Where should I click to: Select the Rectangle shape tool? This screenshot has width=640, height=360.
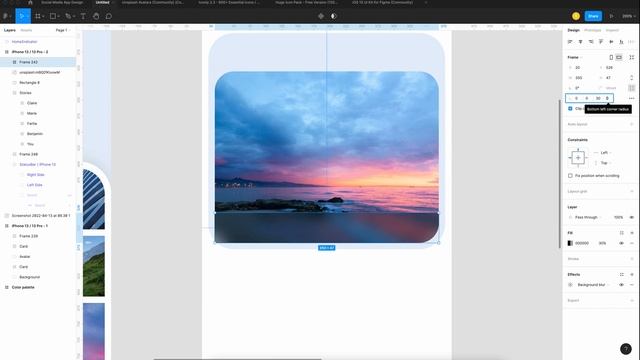(x=53, y=16)
